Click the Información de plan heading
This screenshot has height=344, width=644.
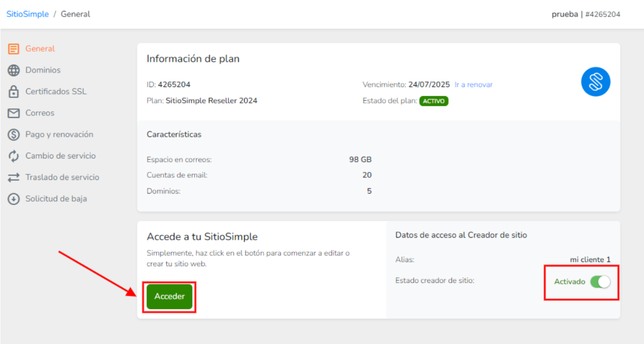coord(193,59)
